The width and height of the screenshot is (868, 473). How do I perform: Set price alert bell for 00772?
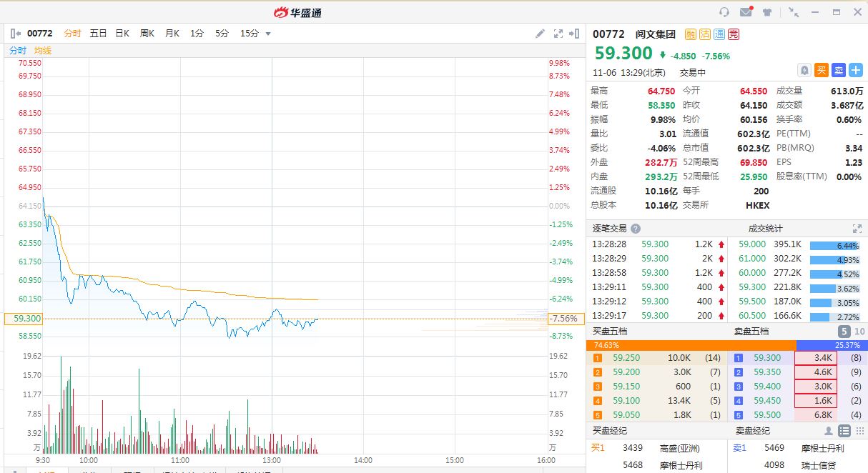[x=804, y=70]
